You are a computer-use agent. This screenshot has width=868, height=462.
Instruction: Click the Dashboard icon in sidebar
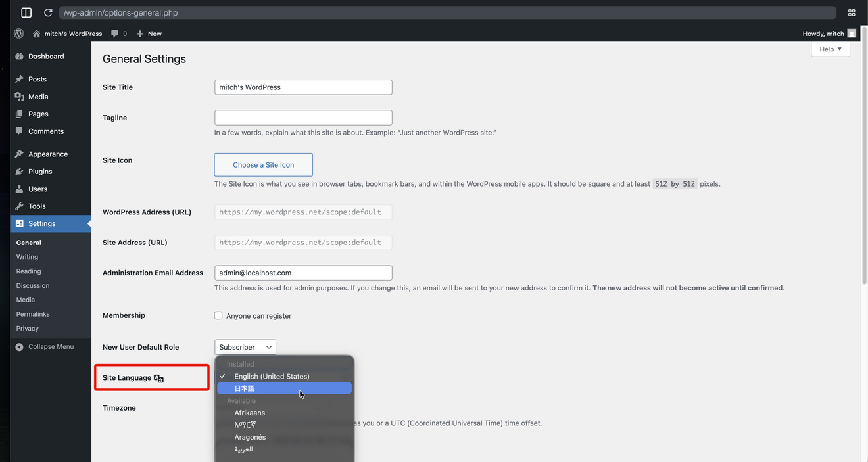(19, 57)
